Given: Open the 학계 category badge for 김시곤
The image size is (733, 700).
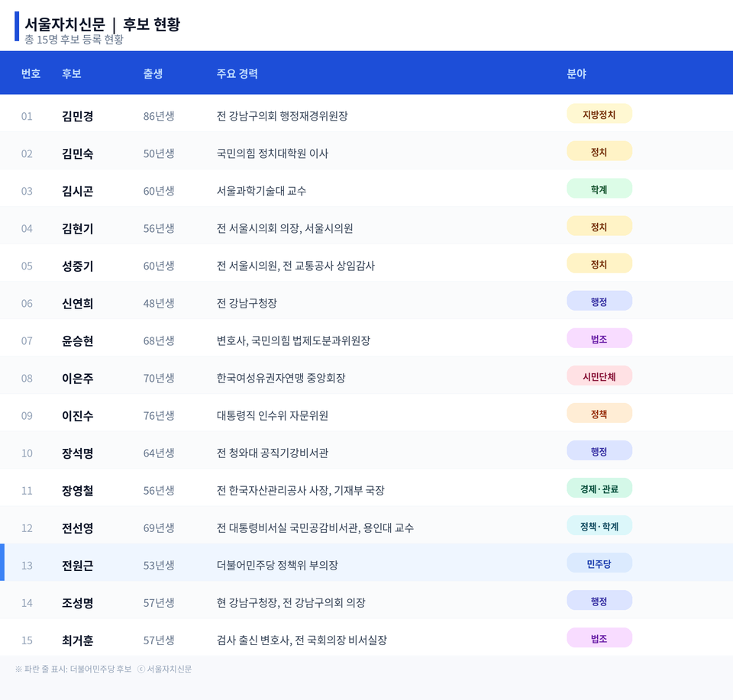Looking at the screenshot, I should click(599, 188).
